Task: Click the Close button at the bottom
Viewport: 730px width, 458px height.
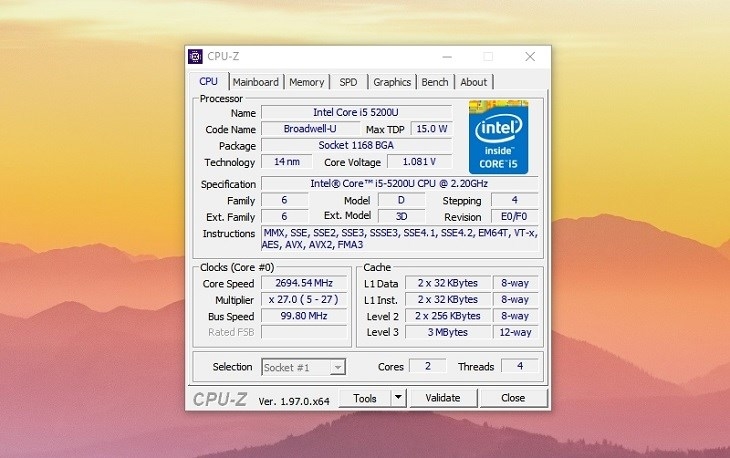Action: pyautogui.click(x=513, y=398)
